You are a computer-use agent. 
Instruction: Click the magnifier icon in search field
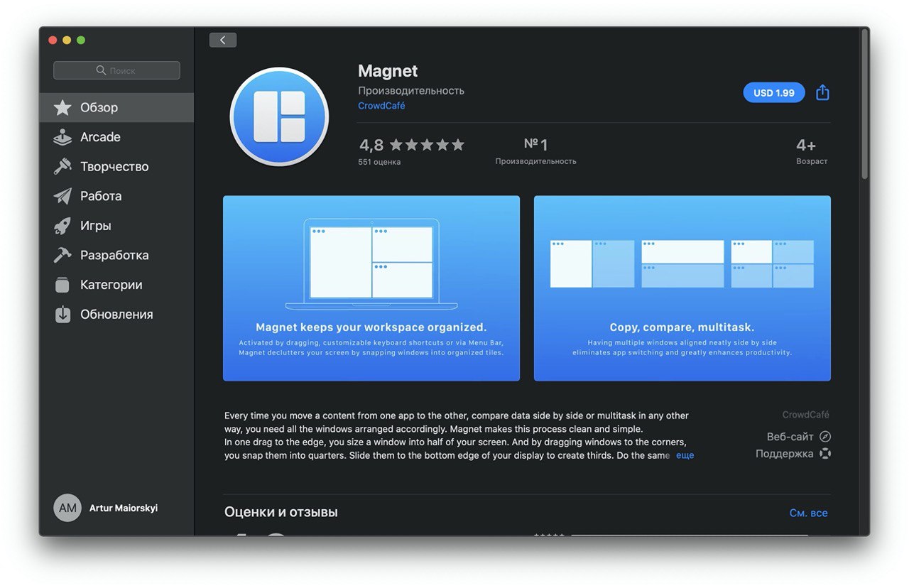(101, 70)
